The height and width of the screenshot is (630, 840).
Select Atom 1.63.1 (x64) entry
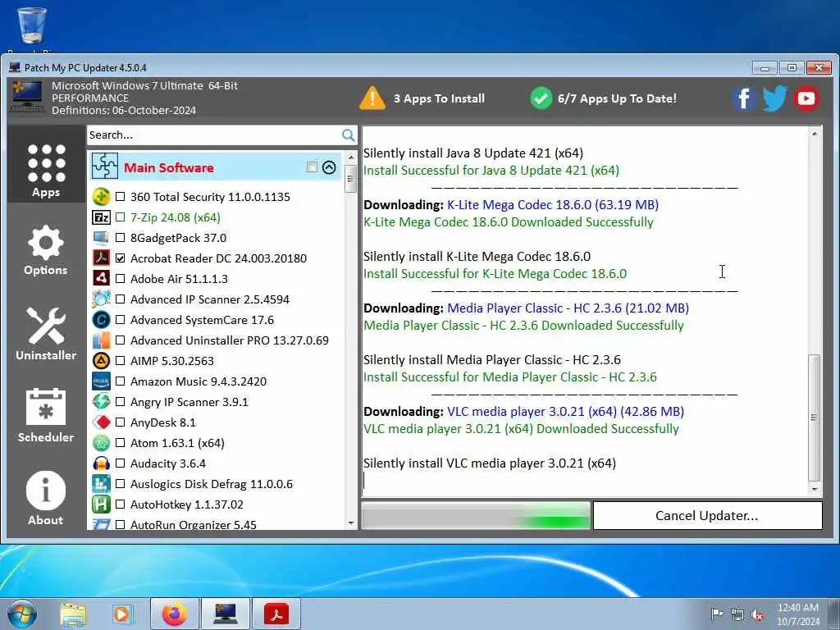[x=177, y=443]
